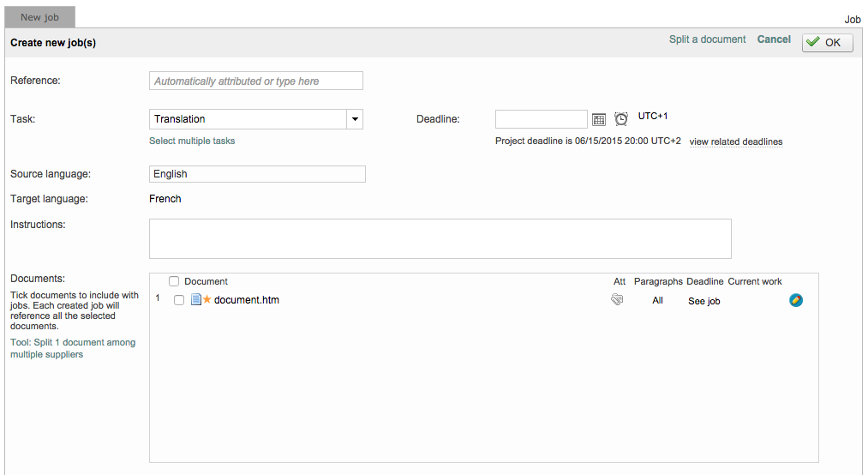Click the alarm clock time icon
This screenshot has height=475, width=868.
pyautogui.click(x=621, y=119)
